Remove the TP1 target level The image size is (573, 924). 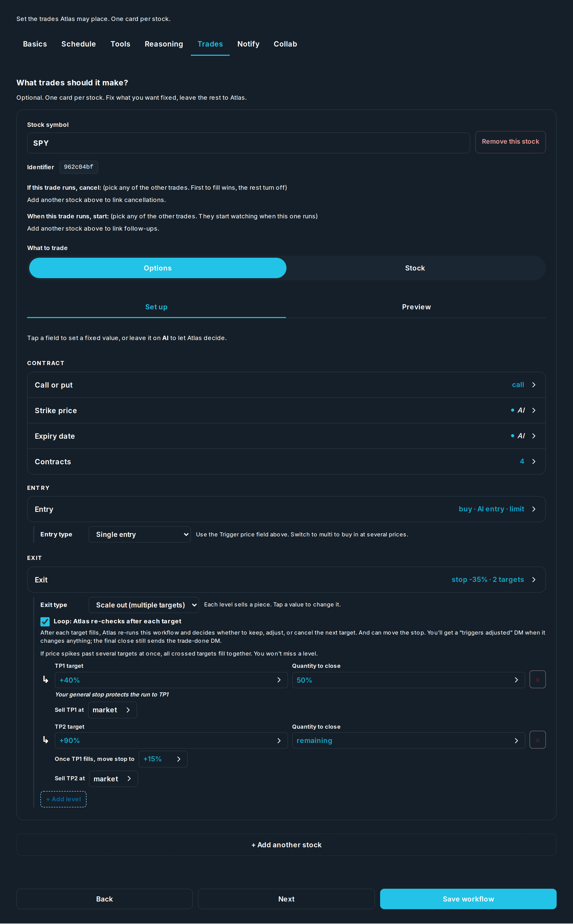coord(537,680)
